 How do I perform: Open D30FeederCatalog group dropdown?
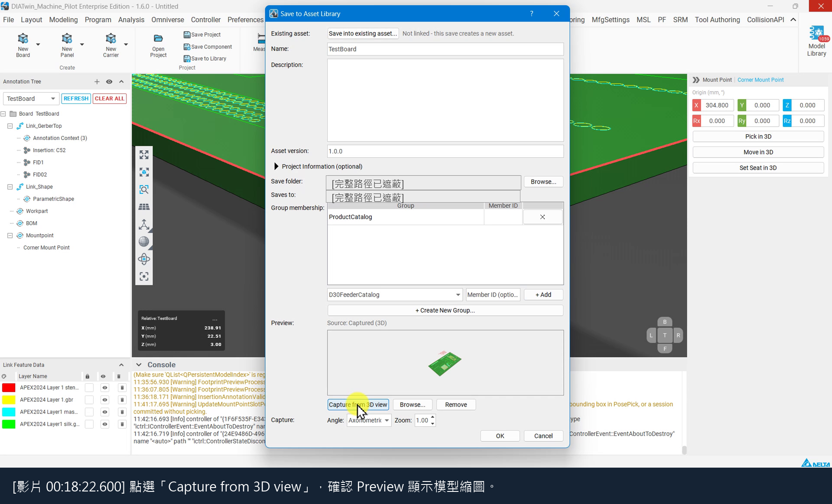(395, 295)
